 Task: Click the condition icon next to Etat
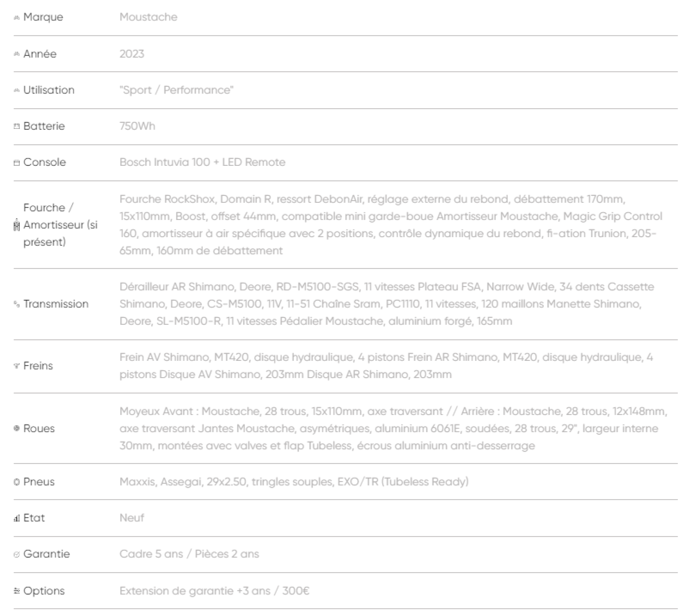(x=16, y=518)
